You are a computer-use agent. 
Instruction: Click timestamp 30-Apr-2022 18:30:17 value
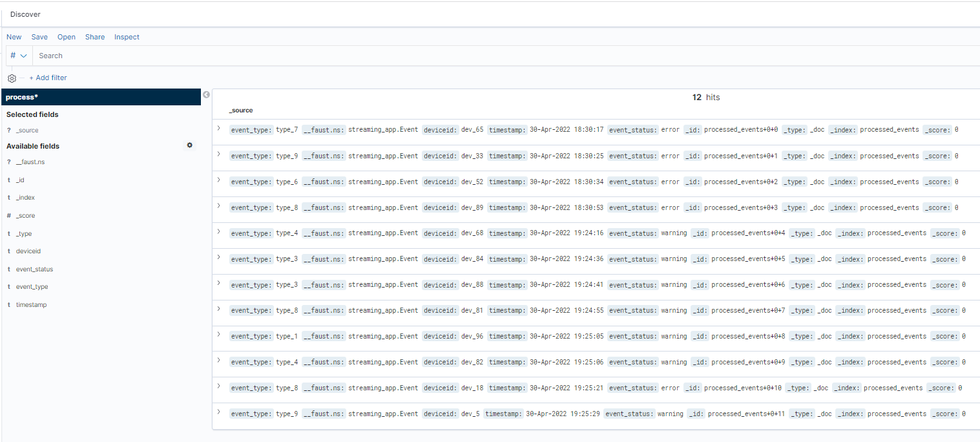click(x=567, y=130)
